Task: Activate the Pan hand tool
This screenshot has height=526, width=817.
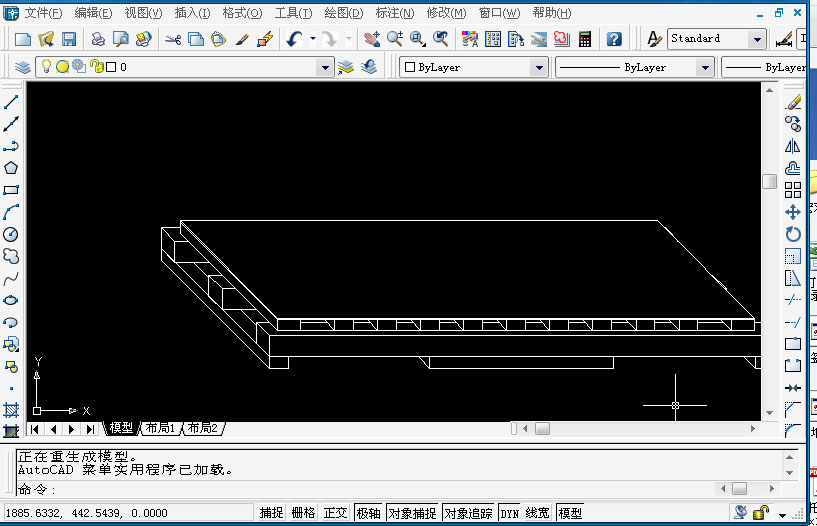Action: pos(372,39)
